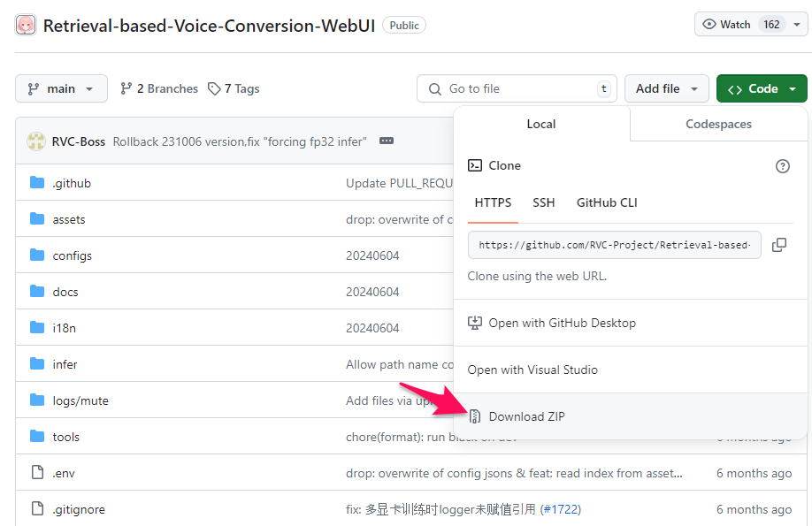Open the Allow path name commit message
Viewport: 812px width, 526px height.
click(x=399, y=364)
